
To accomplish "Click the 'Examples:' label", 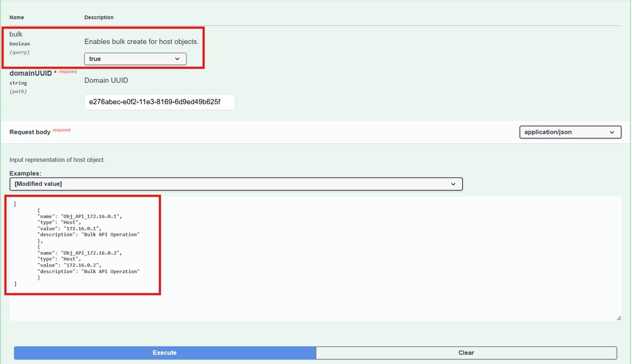I will [x=25, y=174].
